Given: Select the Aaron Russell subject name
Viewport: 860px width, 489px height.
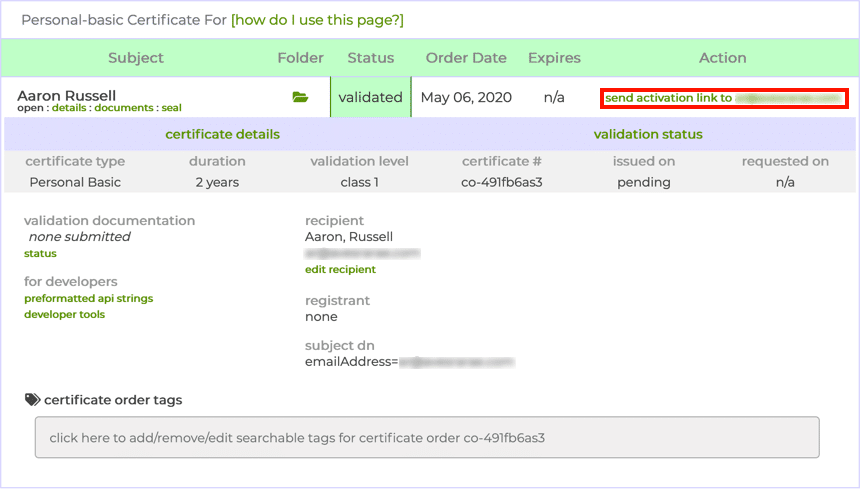Looking at the screenshot, I should click(66, 95).
